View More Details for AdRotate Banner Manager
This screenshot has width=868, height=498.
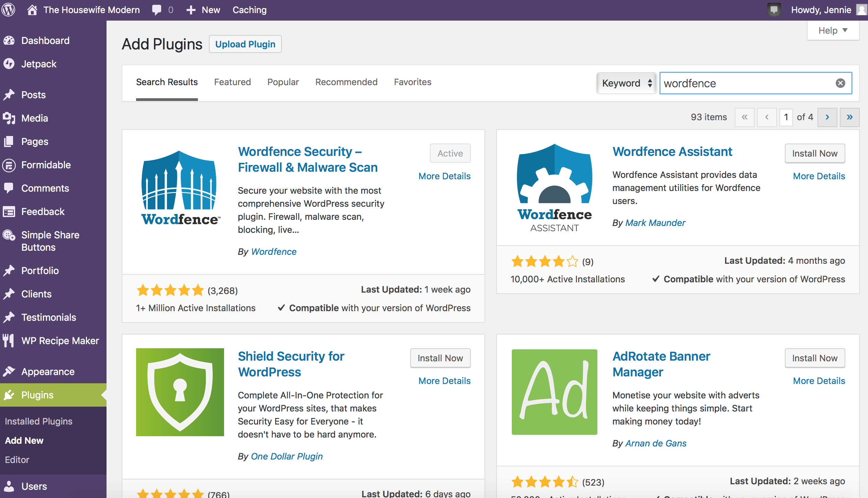pyautogui.click(x=819, y=381)
